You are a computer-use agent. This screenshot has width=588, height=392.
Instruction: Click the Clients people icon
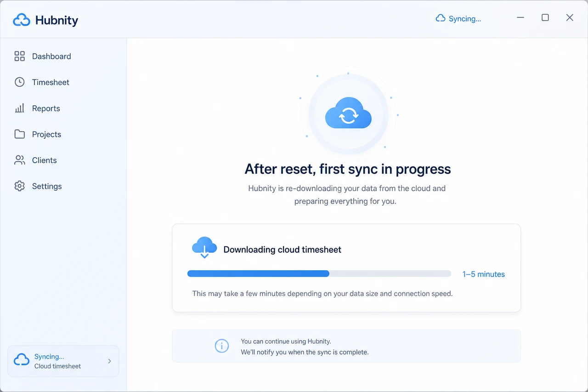tap(20, 160)
